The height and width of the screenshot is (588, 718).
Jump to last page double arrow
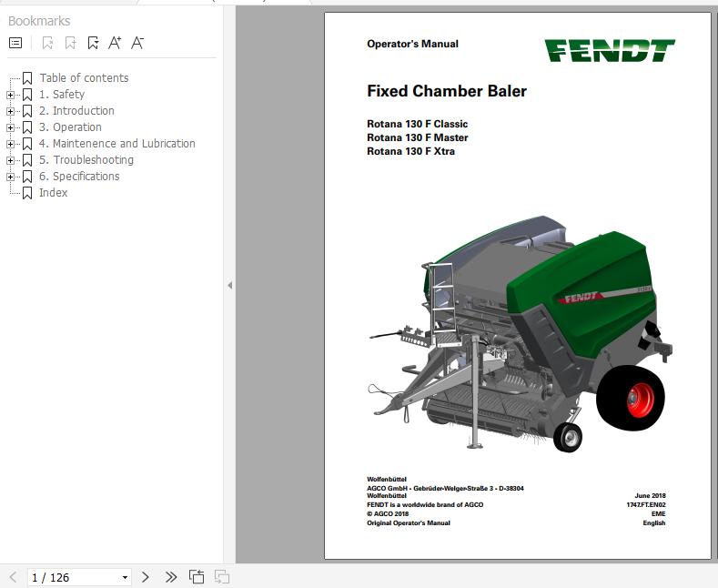click(171, 577)
